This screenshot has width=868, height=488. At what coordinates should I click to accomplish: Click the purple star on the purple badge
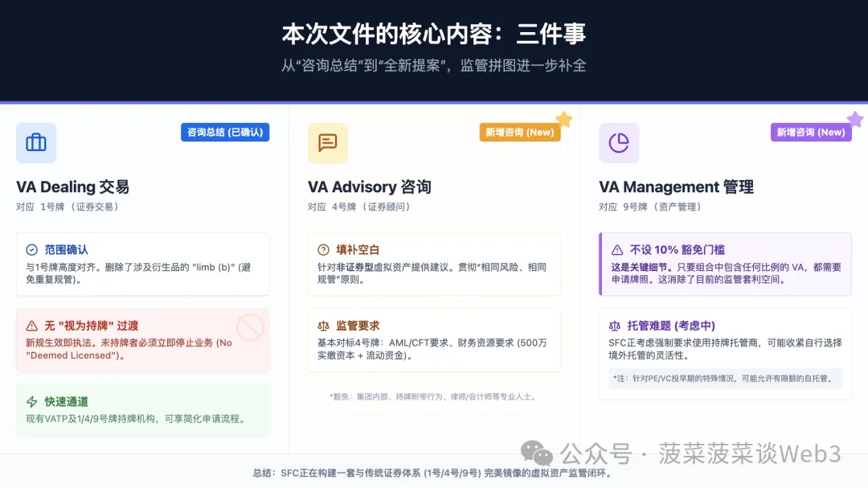855,120
